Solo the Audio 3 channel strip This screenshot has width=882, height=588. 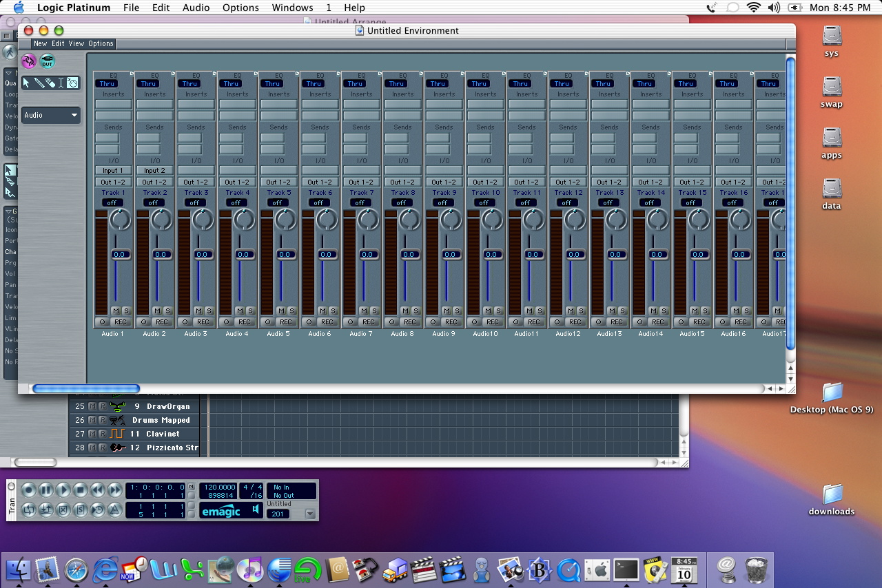point(209,311)
